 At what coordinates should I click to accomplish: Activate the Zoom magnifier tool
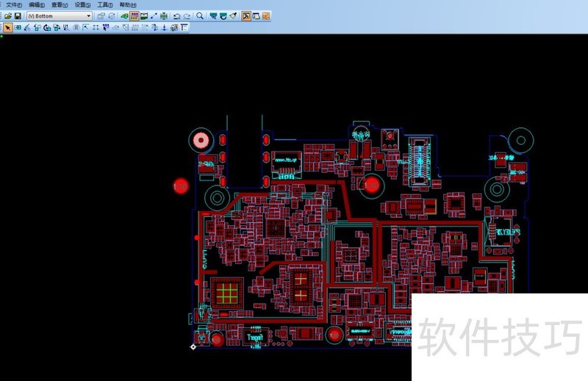point(200,16)
